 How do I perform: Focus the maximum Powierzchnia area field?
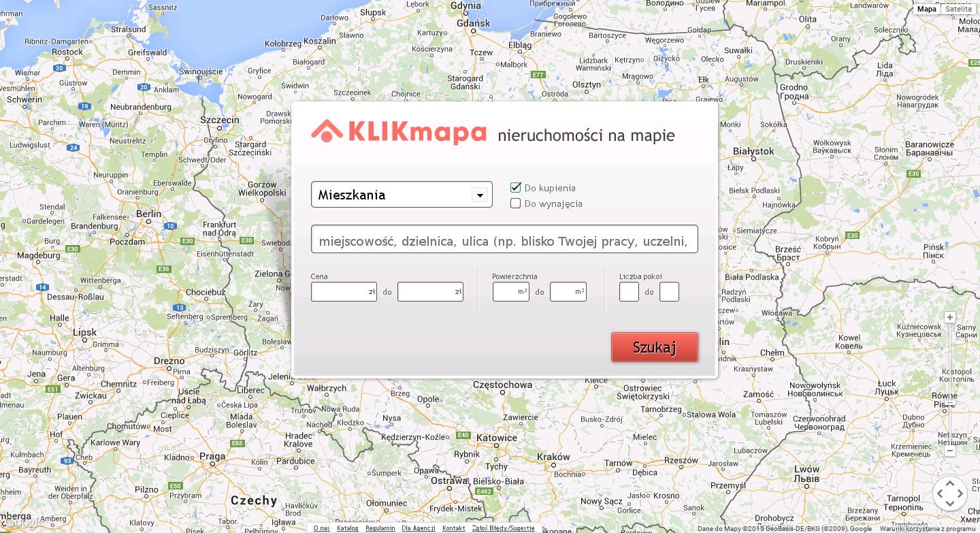(x=568, y=292)
